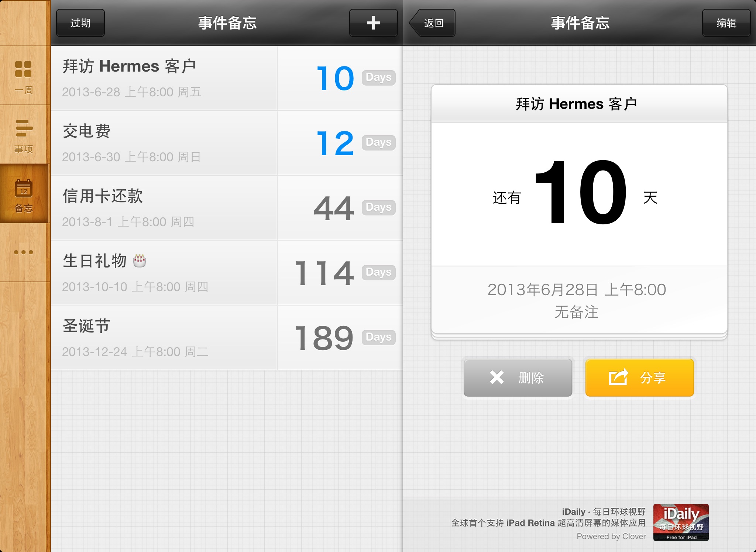Click the birthday cake emoji icon
Viewport: 756px width, 552px height.
140,261
